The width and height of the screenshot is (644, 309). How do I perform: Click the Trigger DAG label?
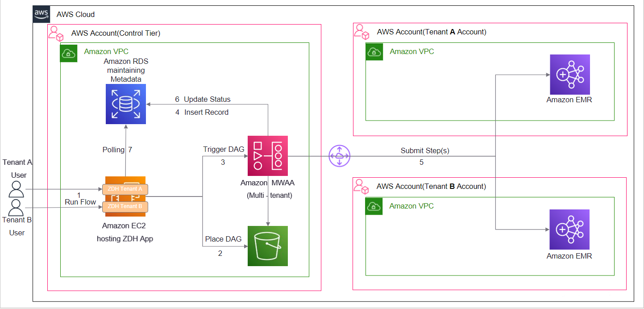[224, 149]
